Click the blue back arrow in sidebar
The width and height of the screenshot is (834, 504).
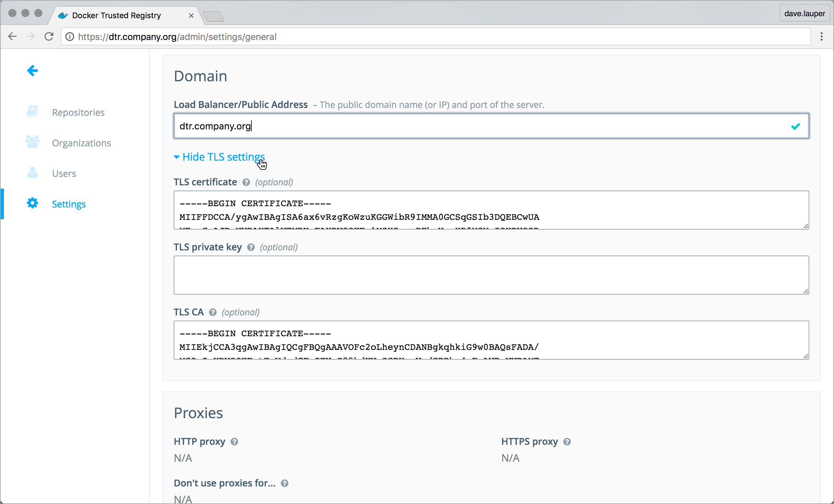33,71
